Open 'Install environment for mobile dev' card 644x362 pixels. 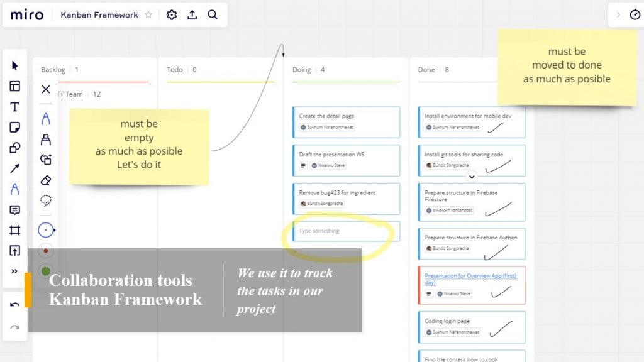[472, 123]
